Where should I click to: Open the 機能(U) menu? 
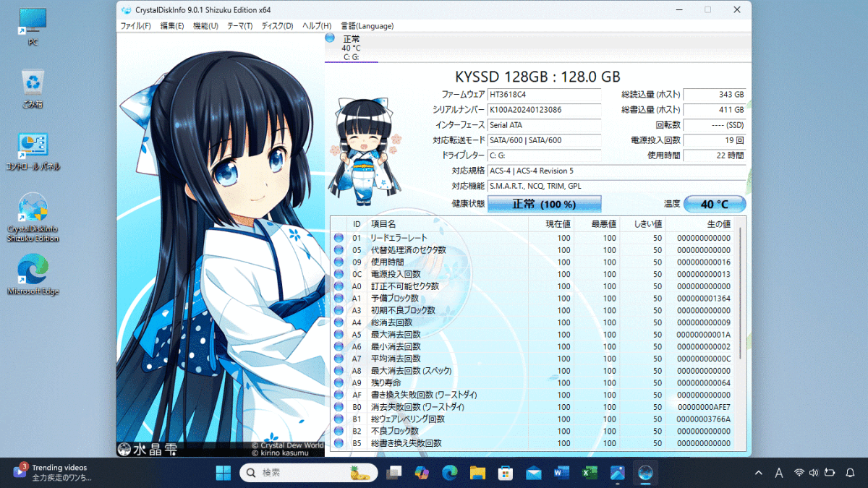point(205,26)
